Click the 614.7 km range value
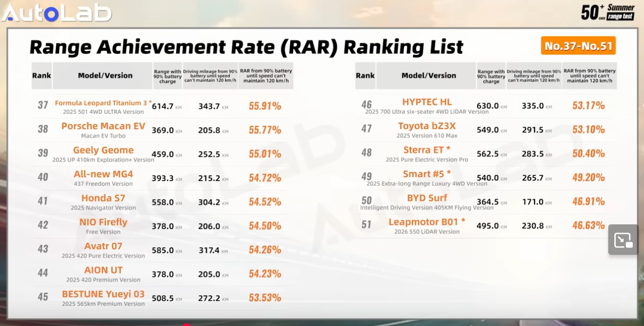 pos(167,106)
